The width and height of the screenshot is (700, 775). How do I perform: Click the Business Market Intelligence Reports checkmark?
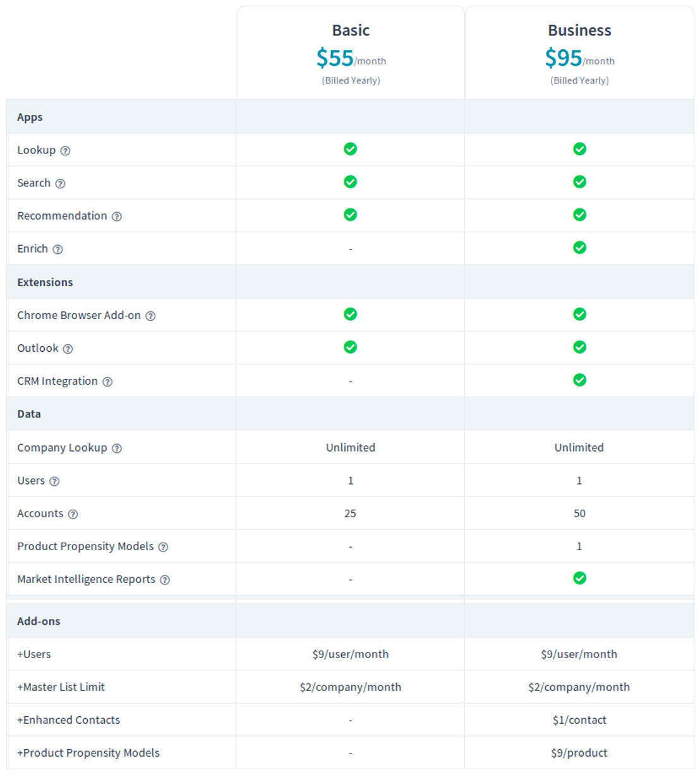pyautogui.click(x=579, y=578)
